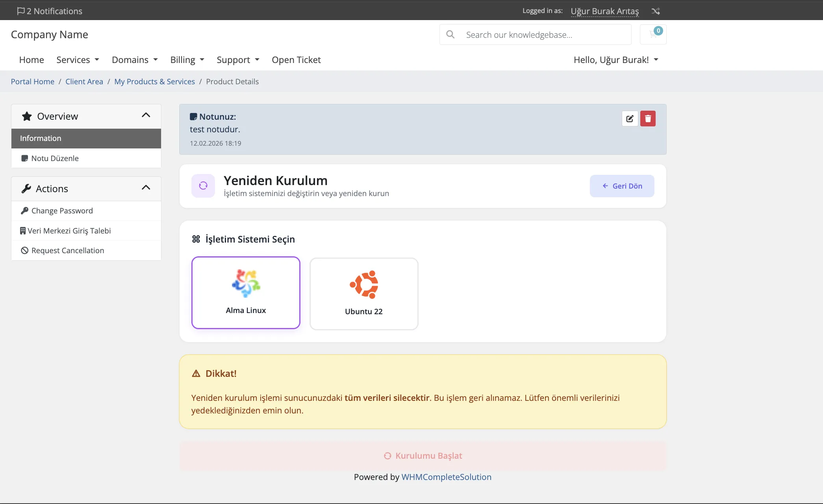Edit the note with pencil icon

point(630,119)
